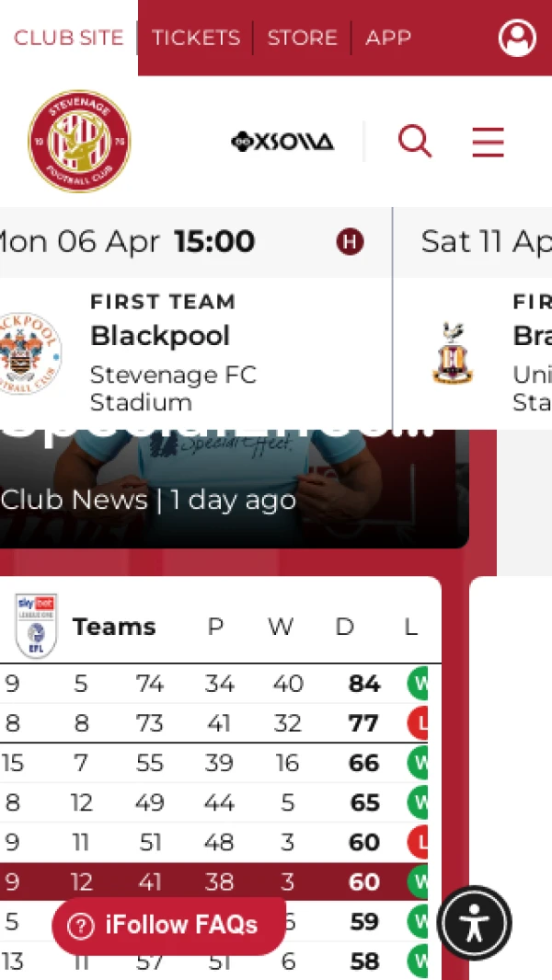Open the Store tab
The image size is (552, 980).
click(x=302, y=38)
